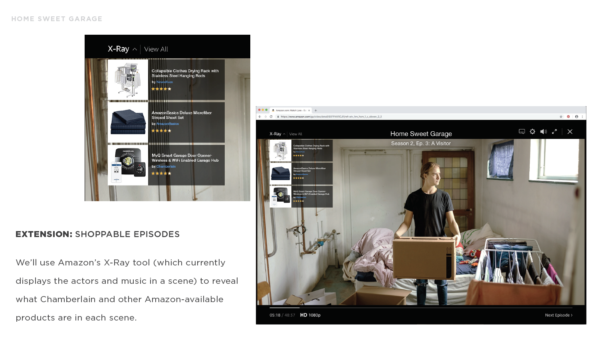Open drying rack thumbnail in browser player
Viewport: 598px width, 364px height.
281,150
